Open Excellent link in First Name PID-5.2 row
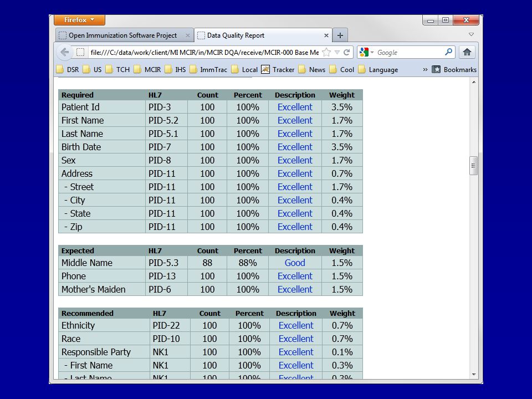 coord(295,120)
